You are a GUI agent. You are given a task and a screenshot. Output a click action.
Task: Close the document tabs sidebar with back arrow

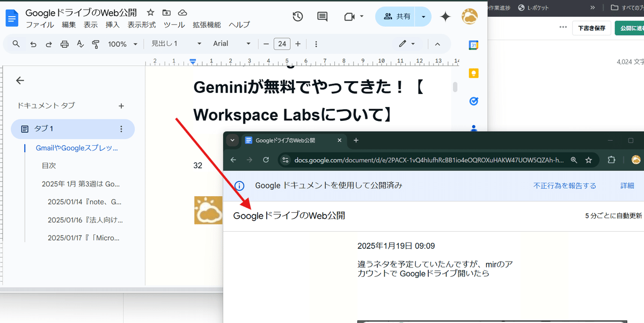click(20, 81)
